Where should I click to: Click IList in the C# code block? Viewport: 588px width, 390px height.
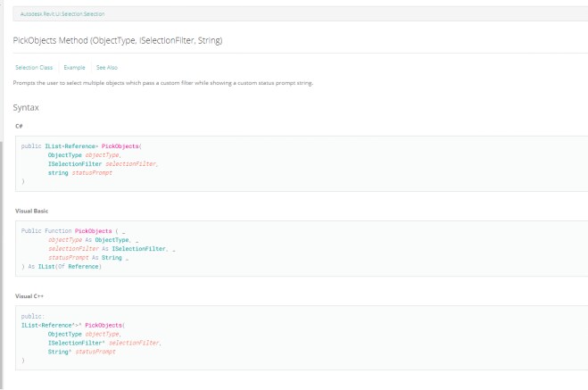click(54, 145)
